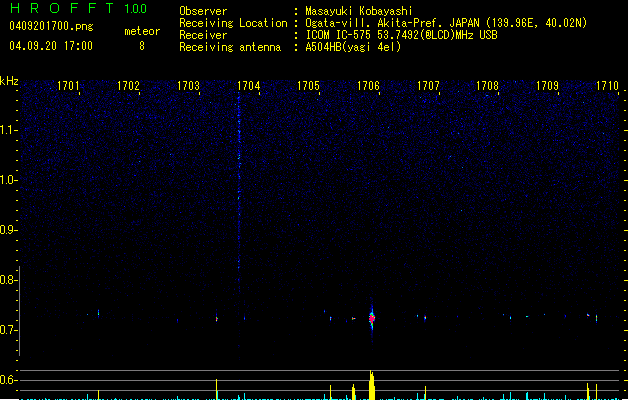Image resolution: width=629 pixels, height=400 pixels.
Task: Click the observer name Masayuki Kobayashi
Action: (x=359, y=11)
